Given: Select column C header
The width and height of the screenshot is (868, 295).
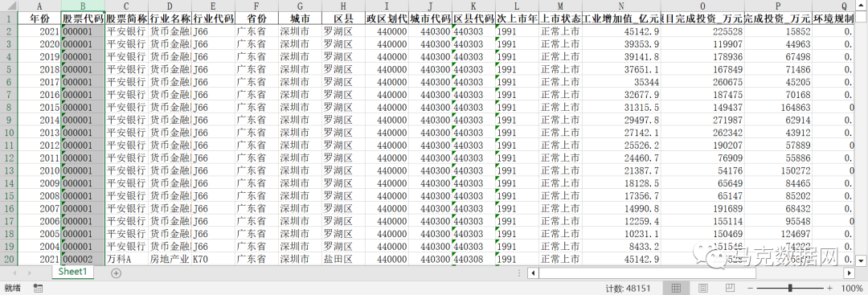Looking at the screenshot, I should (x=126, y=6).
